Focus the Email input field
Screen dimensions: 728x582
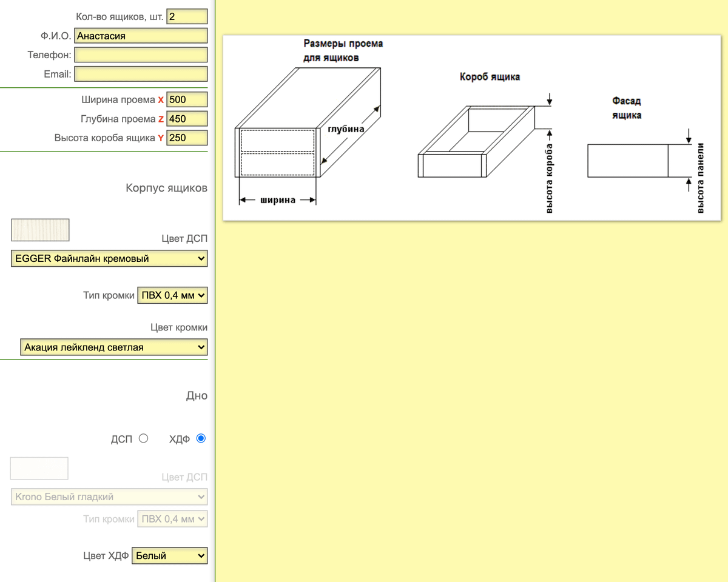coord(141,75)
